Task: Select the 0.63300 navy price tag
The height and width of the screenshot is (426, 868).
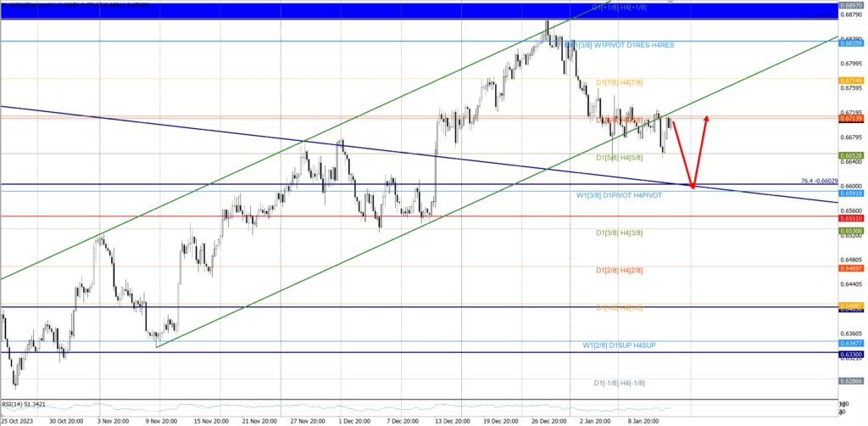Action: (x=851, y=353)
